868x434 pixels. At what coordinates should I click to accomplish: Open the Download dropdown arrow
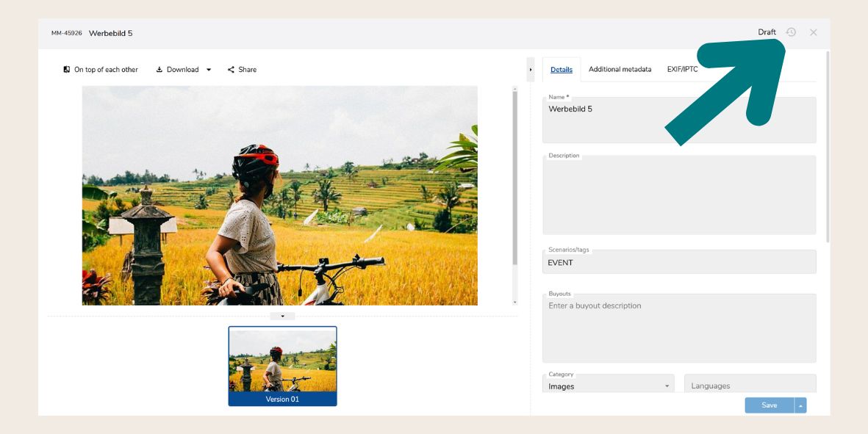pyautogui.click(x=209, y=70)
